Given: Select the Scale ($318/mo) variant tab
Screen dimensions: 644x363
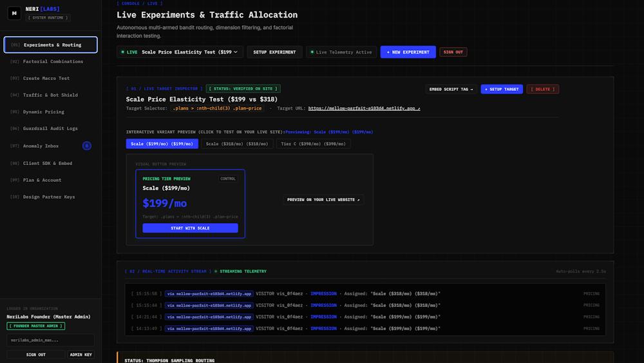Looking at the screenshot, I should [x=236, y=144].
